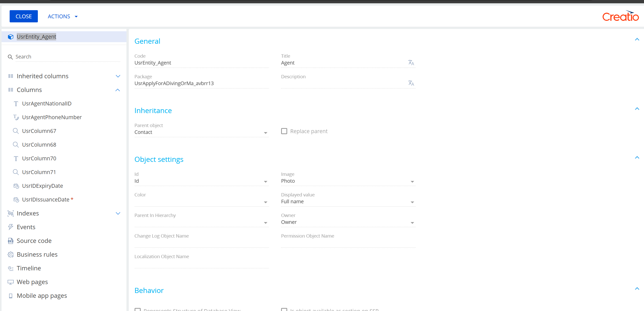The image size is (644, 311).
Task: Click text type icon of UsrAgentNationalID
Action: tap(16, 104)
